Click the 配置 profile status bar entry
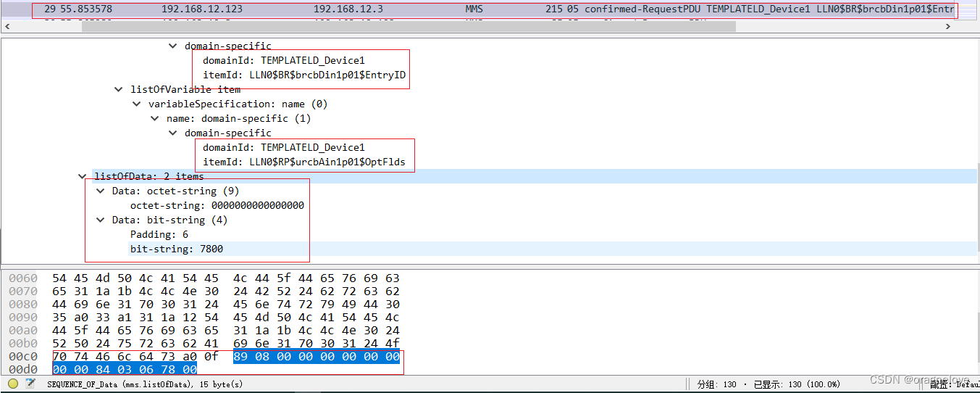980x393 pixels. [x=955, y=384]
